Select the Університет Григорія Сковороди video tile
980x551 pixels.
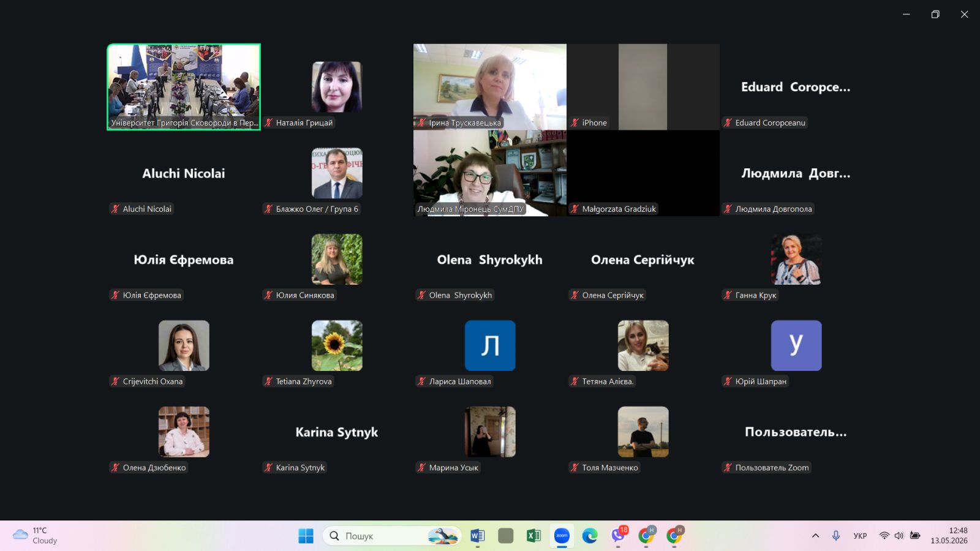click(x=184, y=87)
